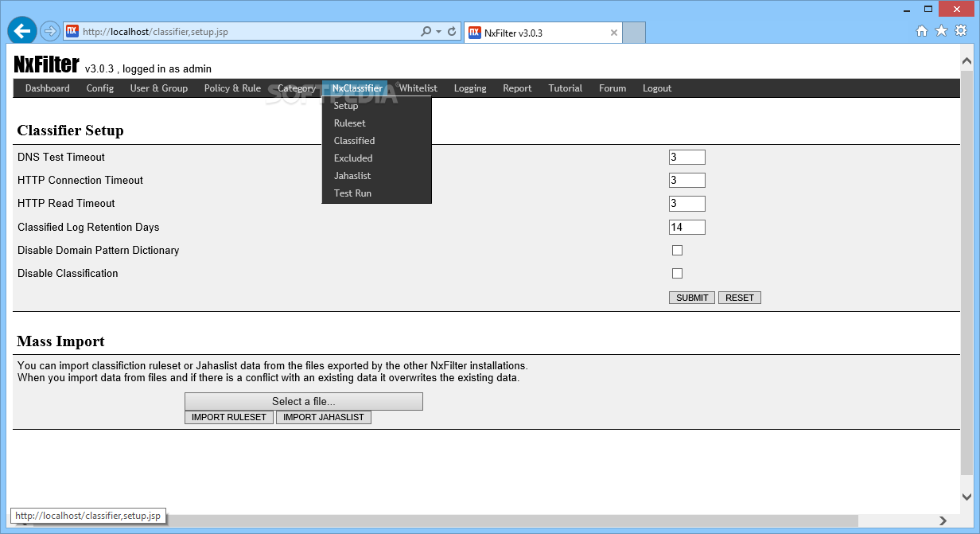Open the Dashboard menu

(48, 88)
